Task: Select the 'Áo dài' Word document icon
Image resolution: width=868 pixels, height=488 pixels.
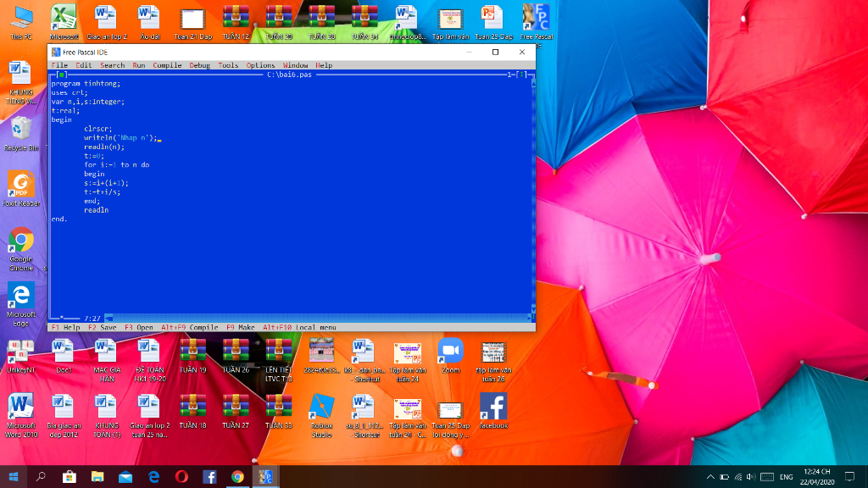Action: (149, 23)
